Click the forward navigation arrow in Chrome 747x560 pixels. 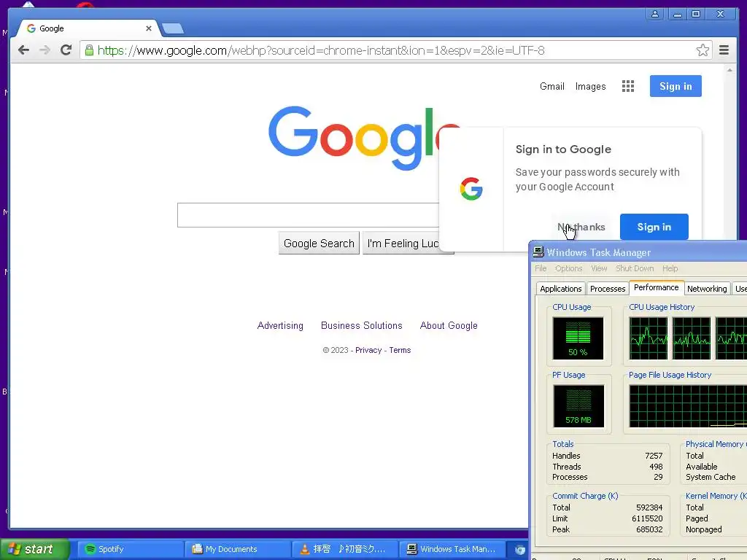click(x=44, y=50)
